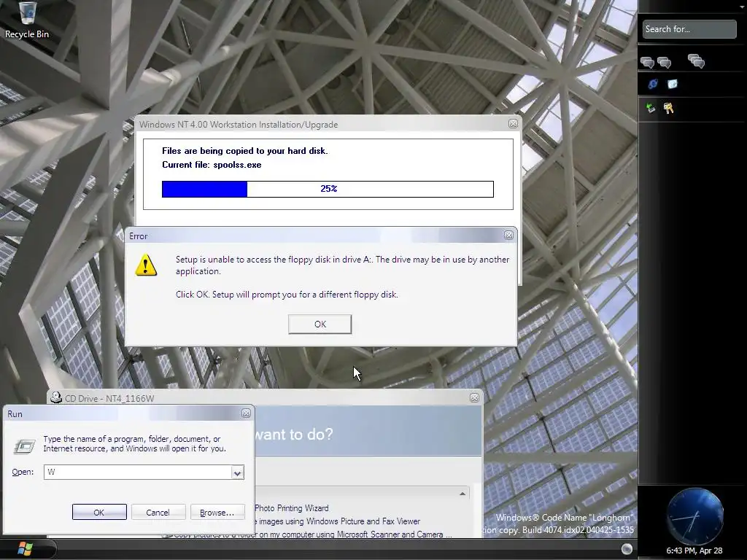Image resolution: width=747 pixels, height=560 pixels.
Task: Cancel the Run dialog
Action: (158, 513)
